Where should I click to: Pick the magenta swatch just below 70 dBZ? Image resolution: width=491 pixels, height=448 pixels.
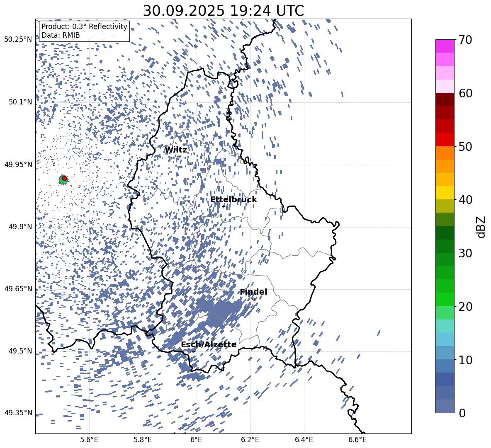click(445, 46)
